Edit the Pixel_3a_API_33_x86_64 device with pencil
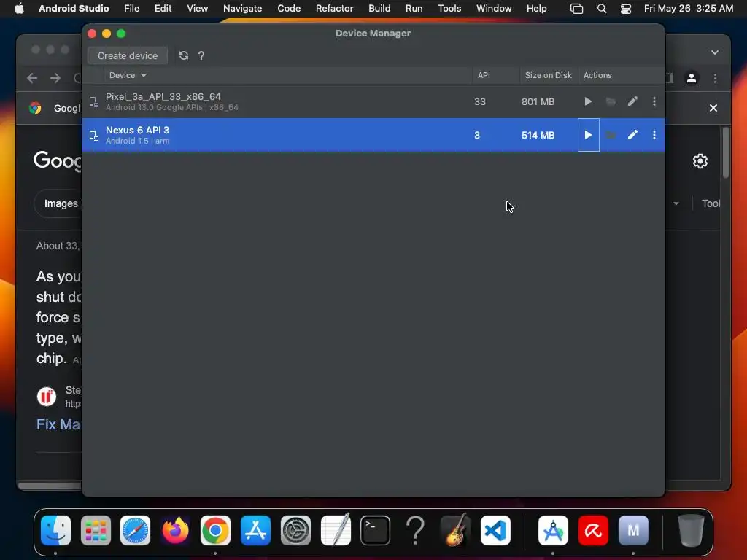747x560 pixels. (x=632, y=101)
